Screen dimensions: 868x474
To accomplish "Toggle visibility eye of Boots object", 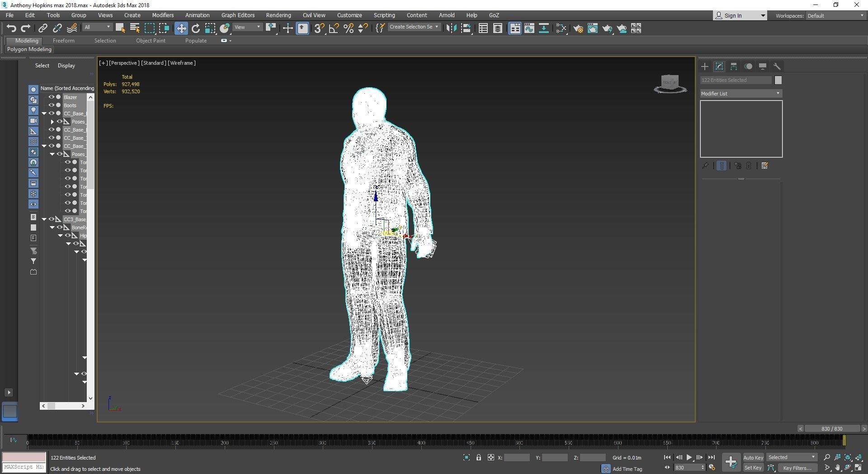I will [x=51, y=105].
